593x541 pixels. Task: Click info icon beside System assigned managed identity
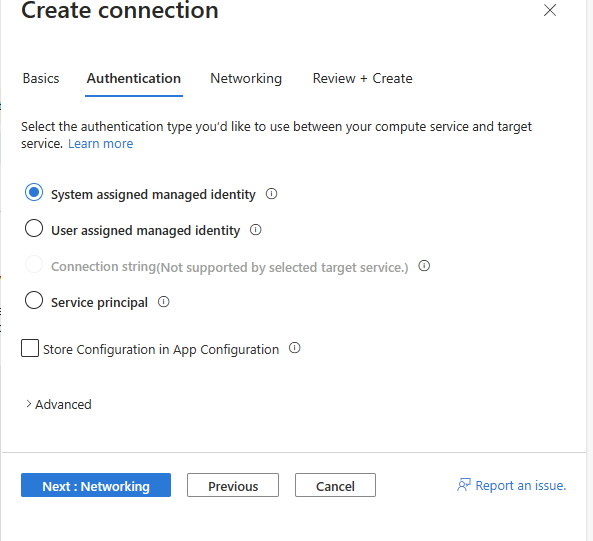[x=271, y=194]
